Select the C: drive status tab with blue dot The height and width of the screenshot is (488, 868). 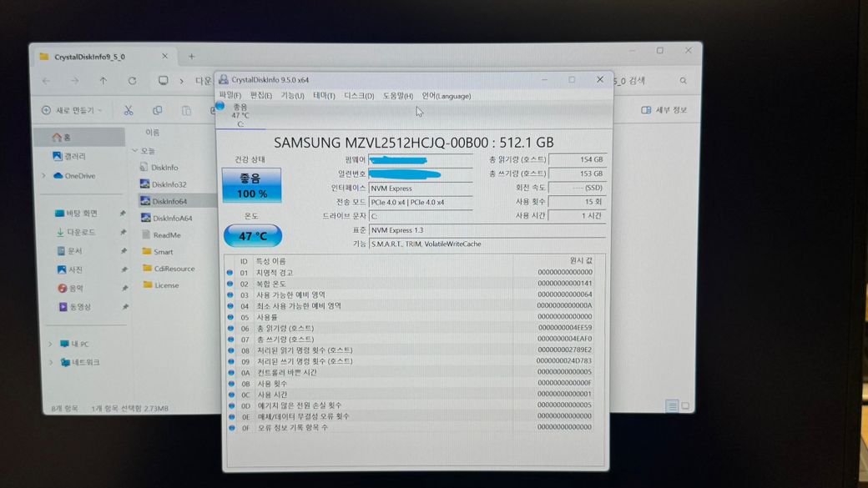pyautogui.click(x=240, y=115)
